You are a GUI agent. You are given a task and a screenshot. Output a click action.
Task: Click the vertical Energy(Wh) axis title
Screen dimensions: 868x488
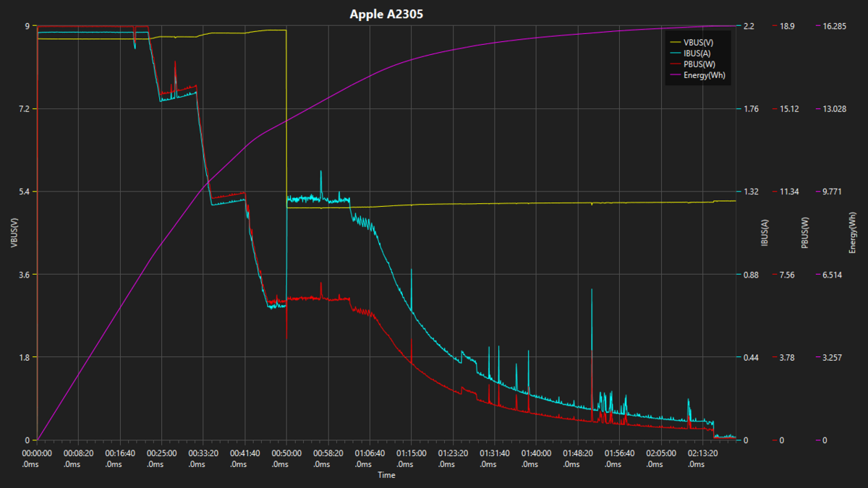853,233
